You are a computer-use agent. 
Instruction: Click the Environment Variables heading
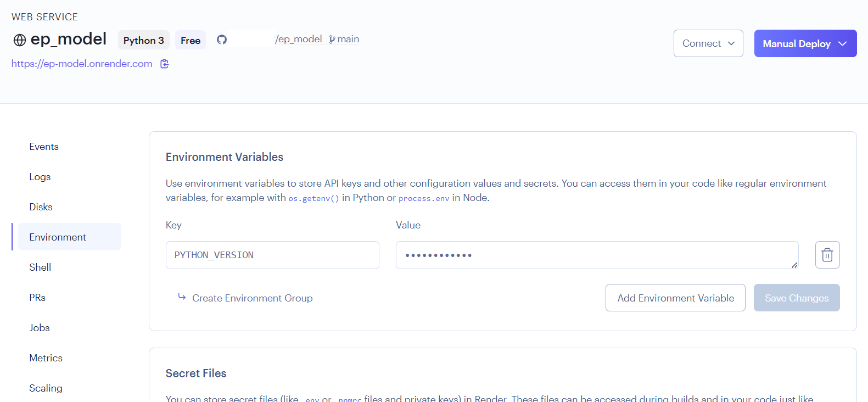[x=225, y=157]
